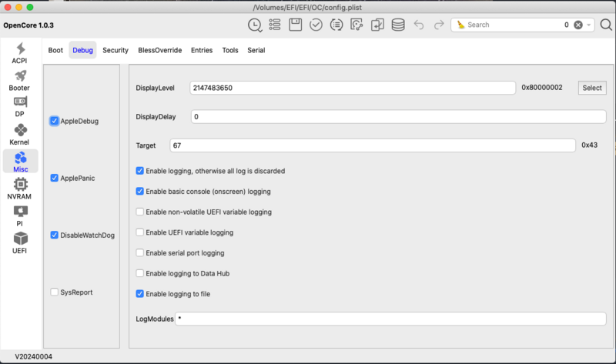Disable logging to file checkbox

pos(139,293)
